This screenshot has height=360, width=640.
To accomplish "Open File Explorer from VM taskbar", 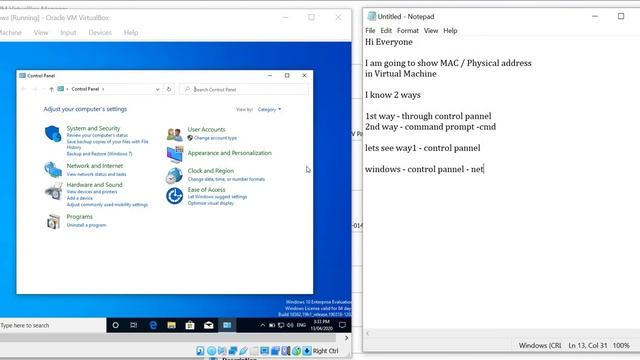I will point(171,325).
